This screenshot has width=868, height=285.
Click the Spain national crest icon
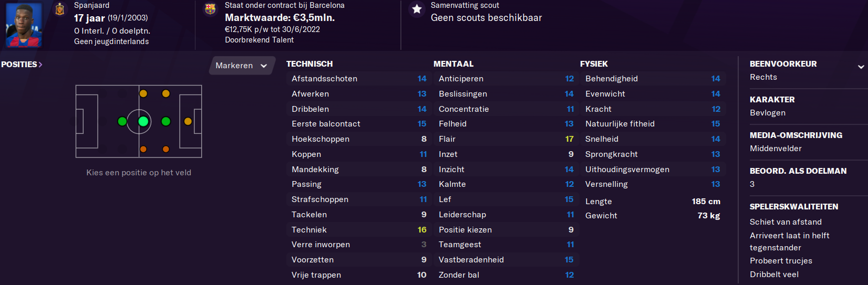point(60,9)
